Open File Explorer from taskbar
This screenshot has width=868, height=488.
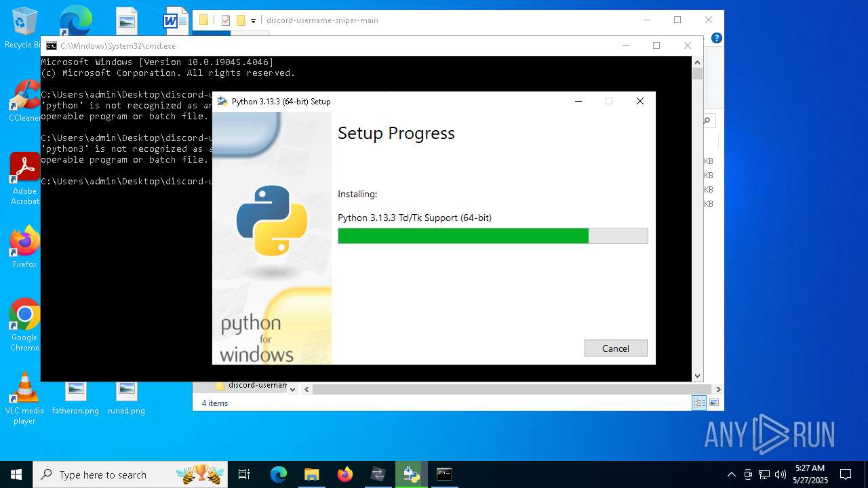click(311, 474)
